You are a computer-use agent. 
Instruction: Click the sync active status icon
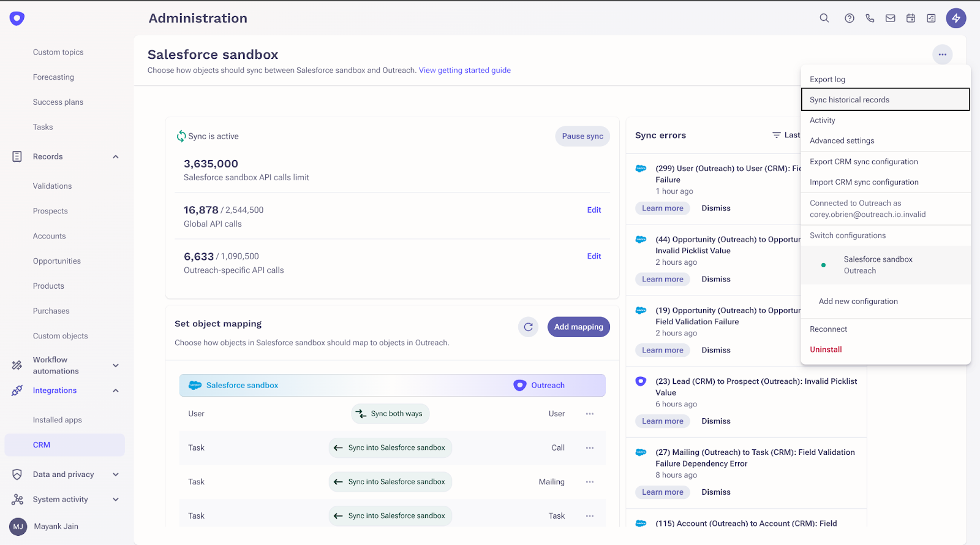[x=181, y=136]
